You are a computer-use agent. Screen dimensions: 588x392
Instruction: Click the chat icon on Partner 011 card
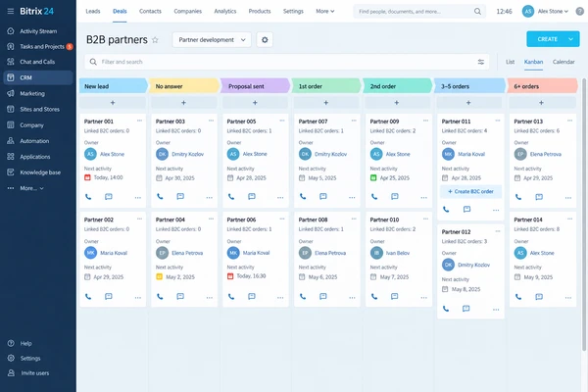(466, 209)
